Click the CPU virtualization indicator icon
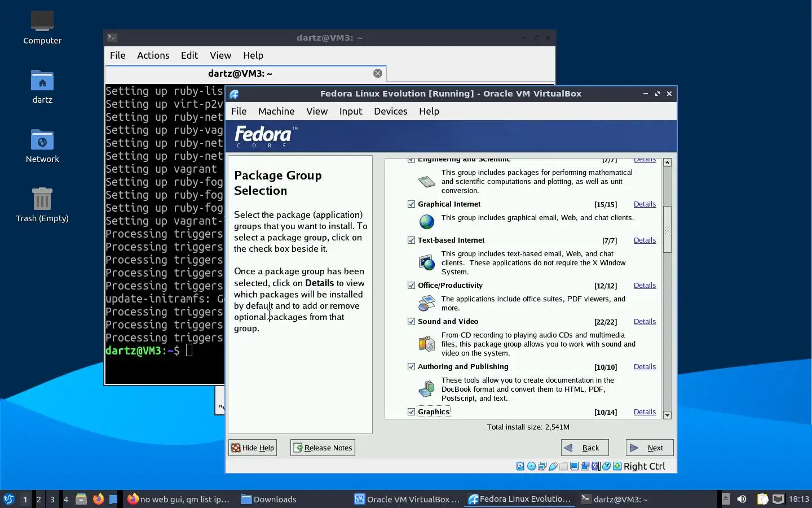 click(x=595, y=466)
